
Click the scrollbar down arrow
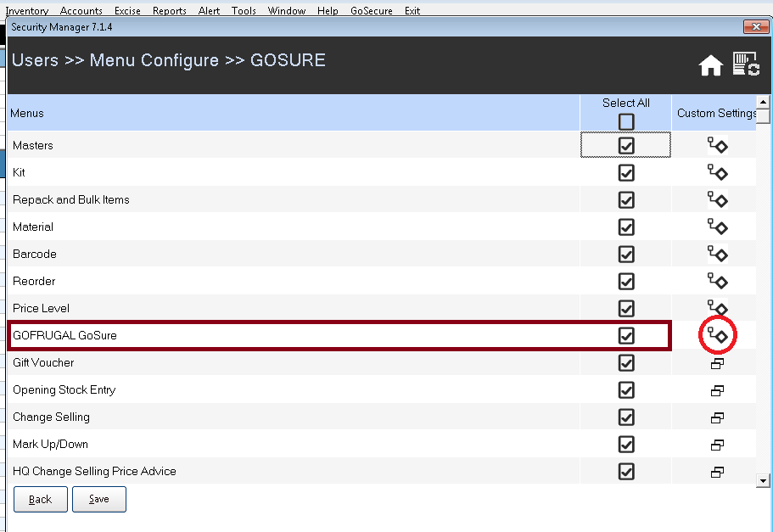pyautogui.click(x=763, y=480)
